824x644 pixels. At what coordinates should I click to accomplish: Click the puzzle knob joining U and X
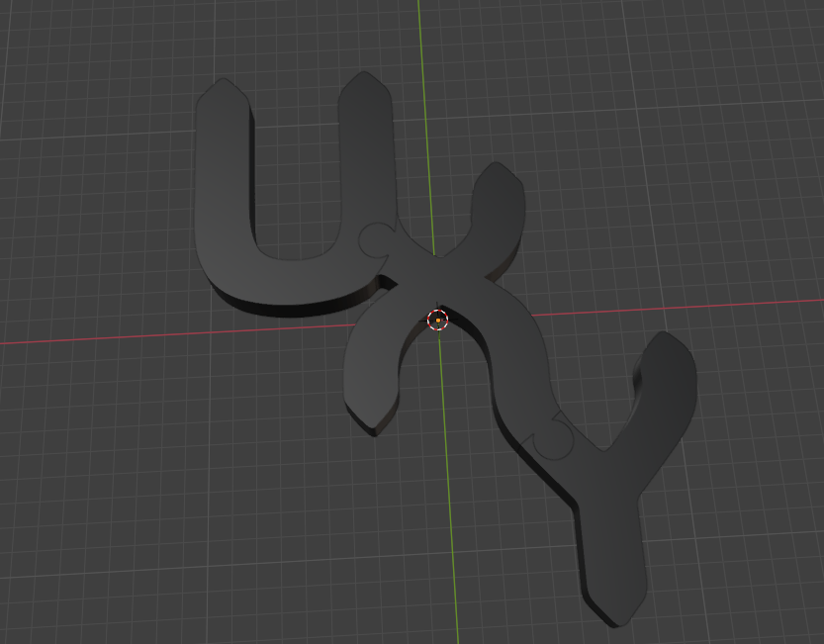point(376,239)
